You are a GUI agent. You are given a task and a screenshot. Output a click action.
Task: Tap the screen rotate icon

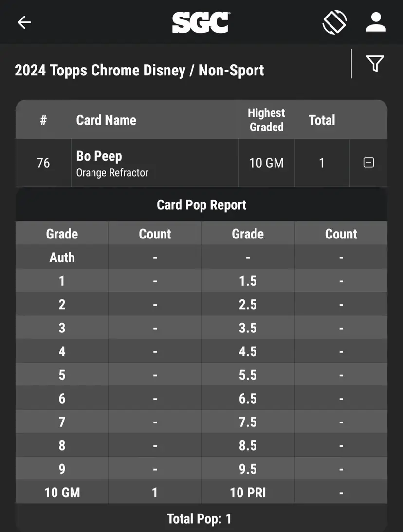coord(335,22)
